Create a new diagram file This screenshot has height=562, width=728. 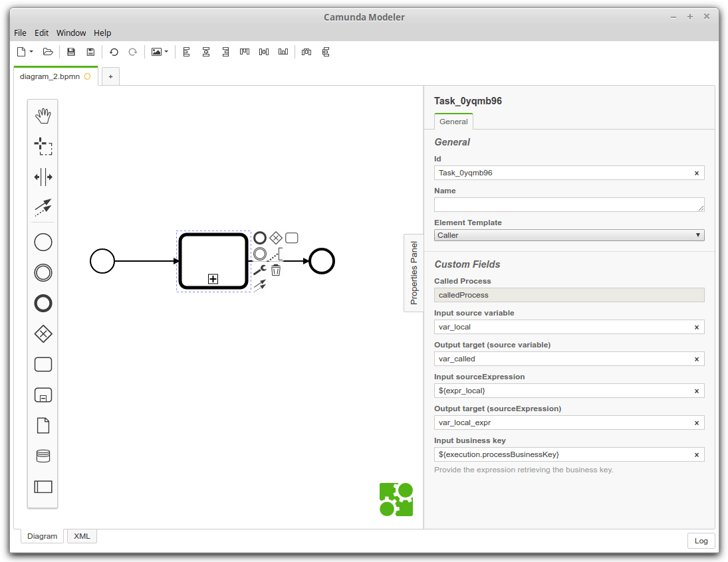tap(21, 52)
